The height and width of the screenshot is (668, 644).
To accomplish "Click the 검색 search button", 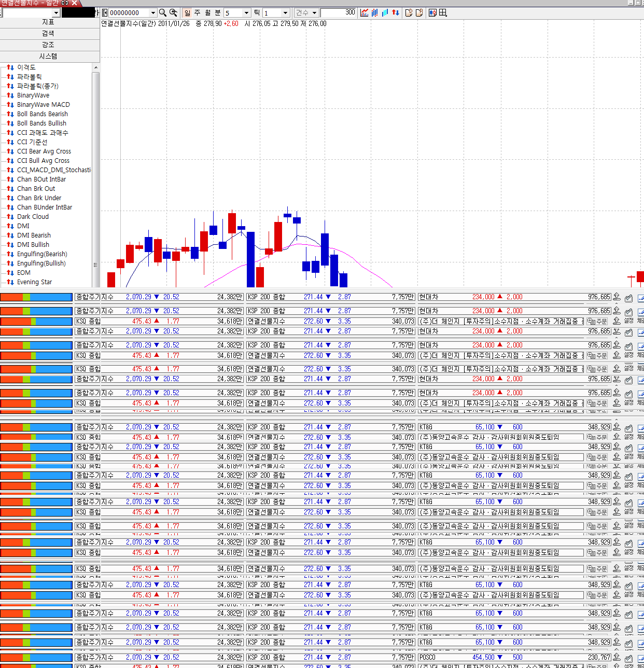I will [48, 34].
